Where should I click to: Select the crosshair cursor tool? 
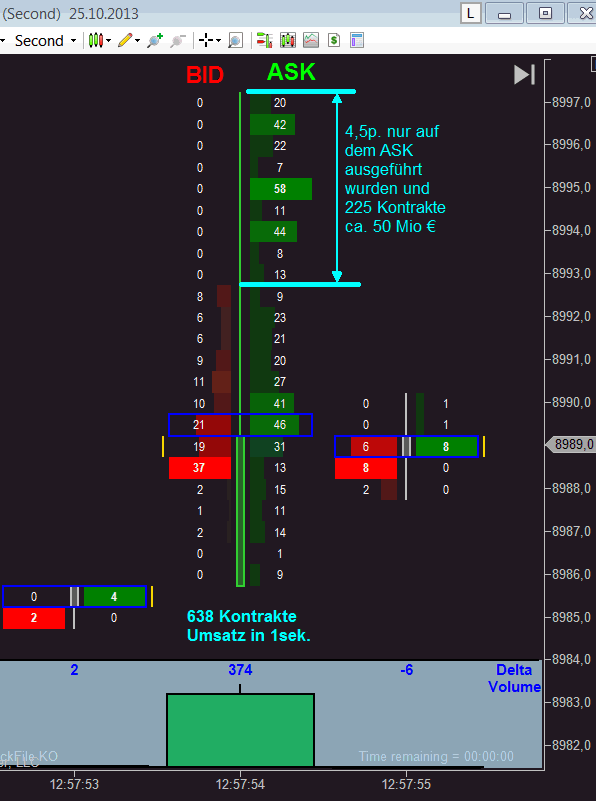[206, 40]
